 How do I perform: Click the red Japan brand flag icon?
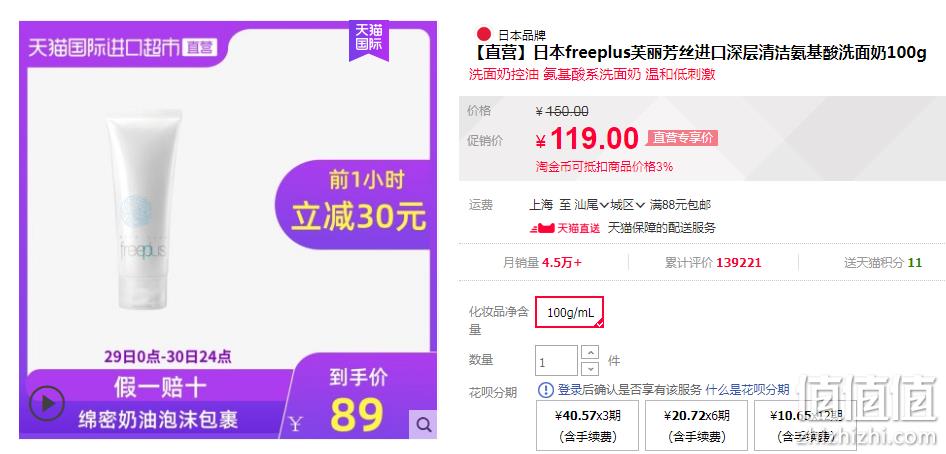(484, 34)
